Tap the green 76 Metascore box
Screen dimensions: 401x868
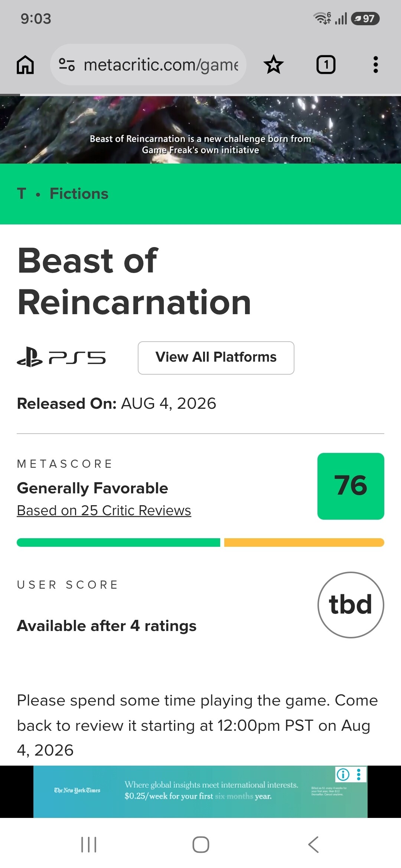(x=351, y=486)
